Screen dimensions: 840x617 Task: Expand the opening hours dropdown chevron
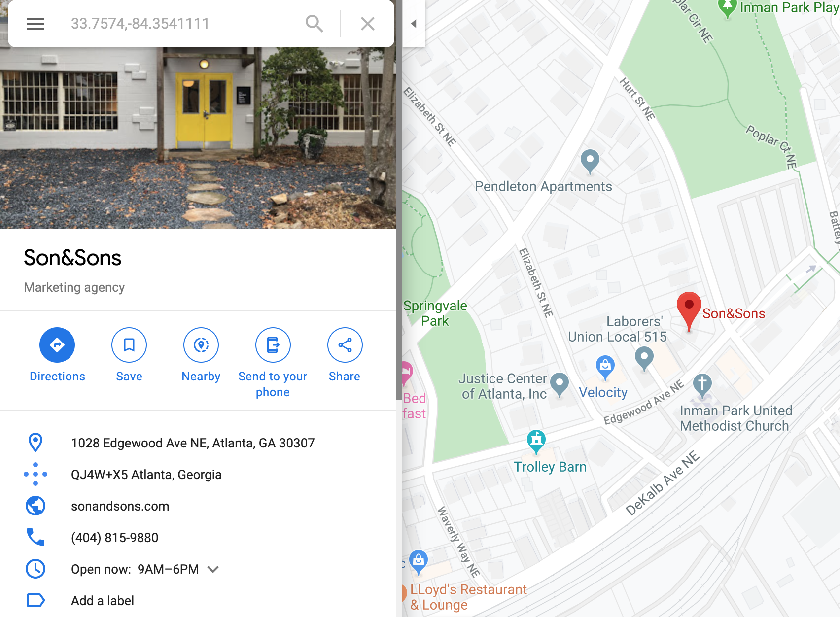(213, 569)
